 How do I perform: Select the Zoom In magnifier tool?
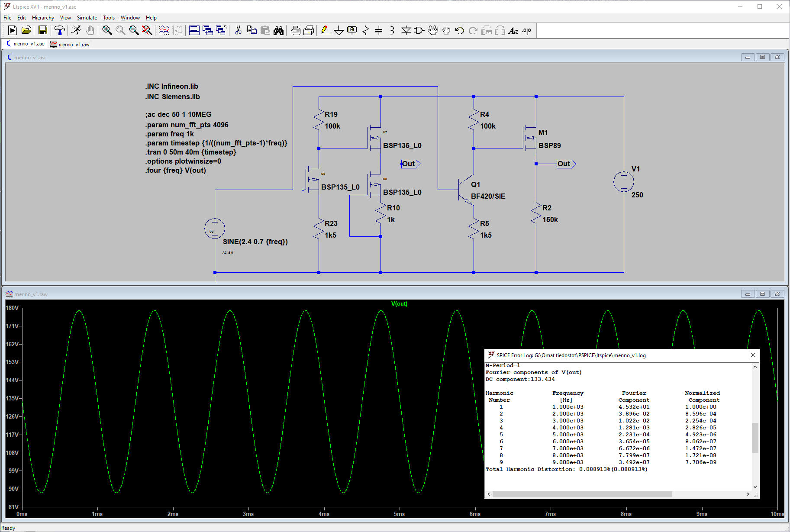coord(107,30)
